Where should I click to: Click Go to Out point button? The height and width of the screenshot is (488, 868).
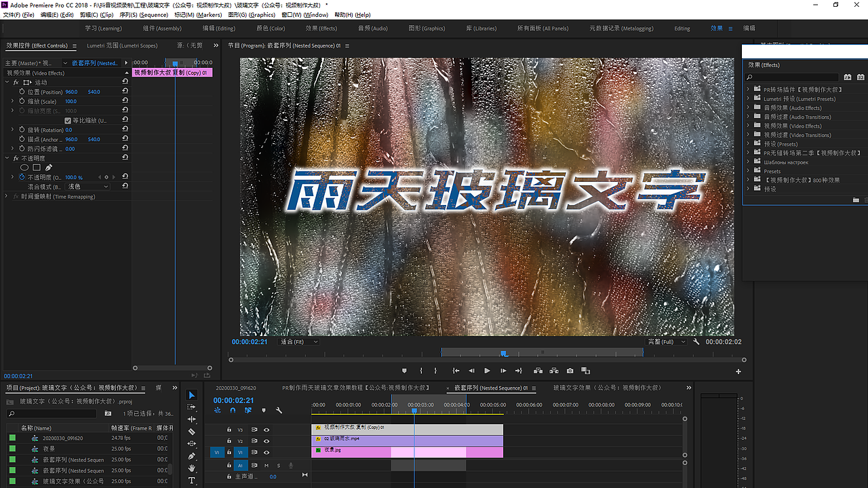point(519,371)
